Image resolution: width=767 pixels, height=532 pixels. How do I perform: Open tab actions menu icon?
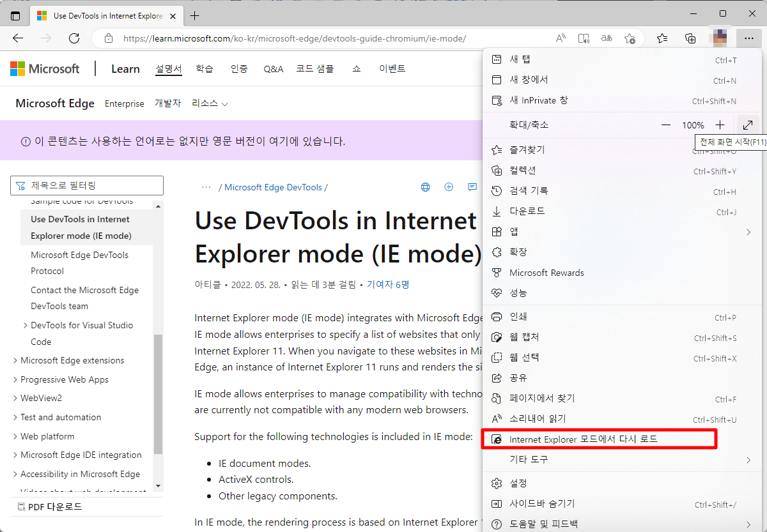click(x=15, y=15)
